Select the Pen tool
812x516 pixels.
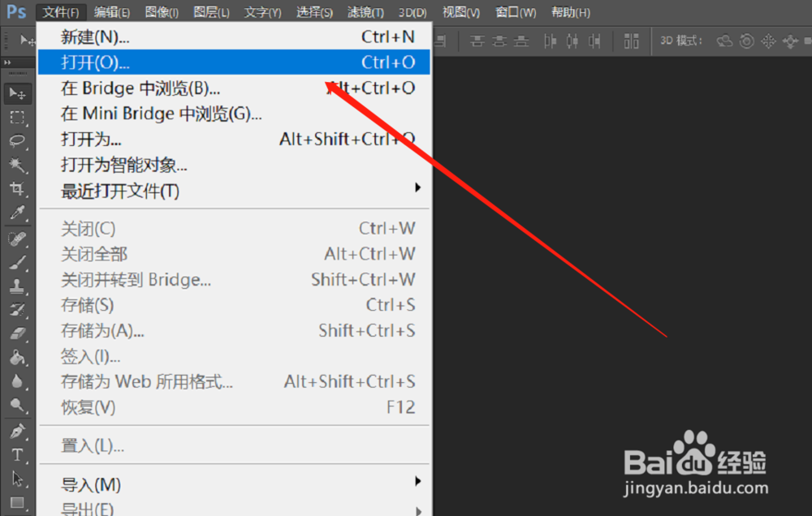point(17,431)
